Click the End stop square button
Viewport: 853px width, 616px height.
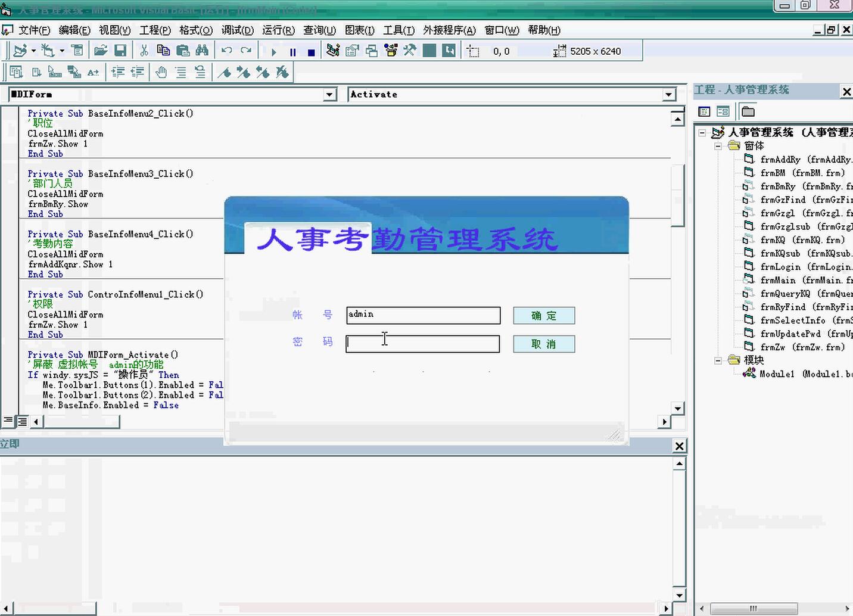tap(311, 52)
